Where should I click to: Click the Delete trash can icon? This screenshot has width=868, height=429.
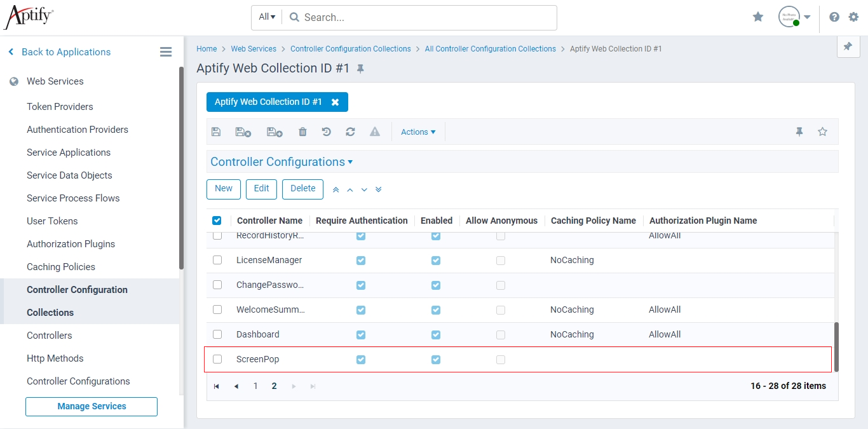(302, 132)
